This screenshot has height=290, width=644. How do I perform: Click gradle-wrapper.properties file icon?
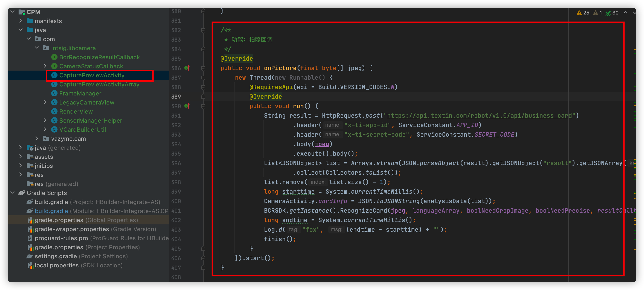pos(30,229)
